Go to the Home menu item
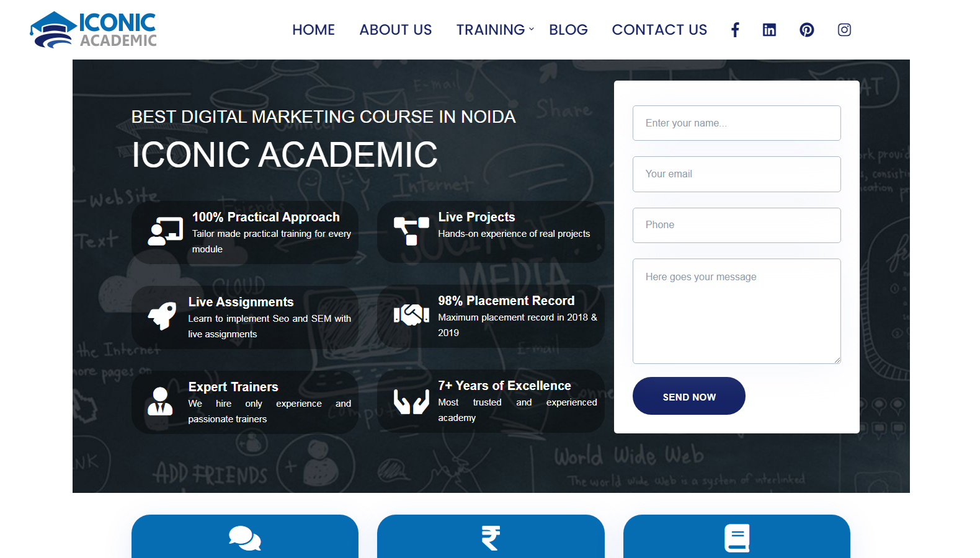980x558 pixels. pos(314,30)
